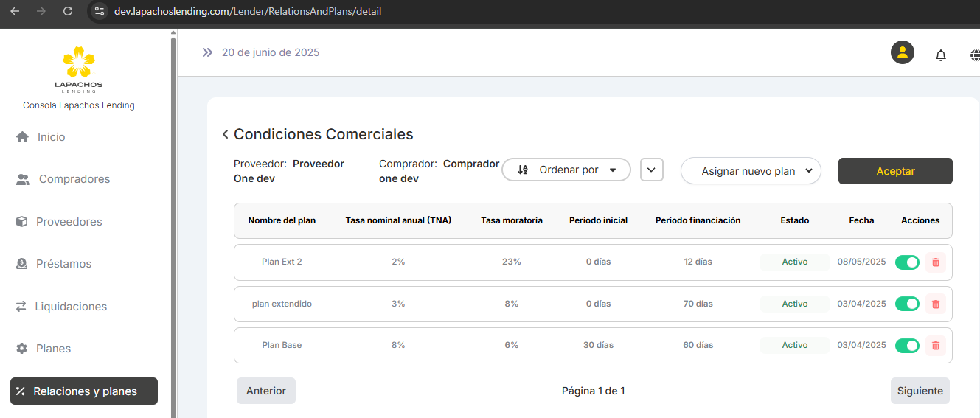Click the sidebar vertical scrollbar

click(173, 221)
